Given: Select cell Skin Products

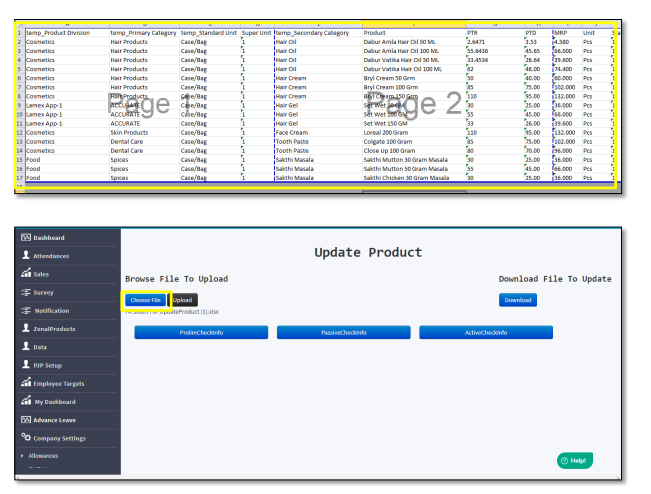Looking at the screenshot, I should point(144,133).
